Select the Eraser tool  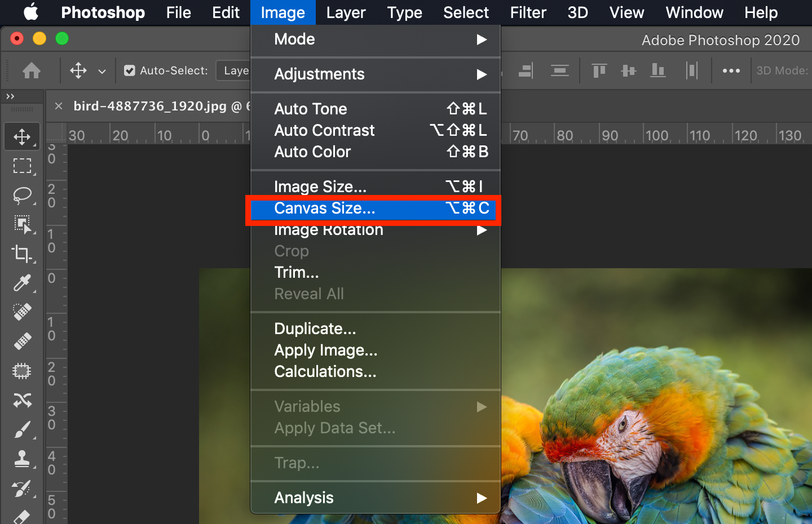[22, 516]
